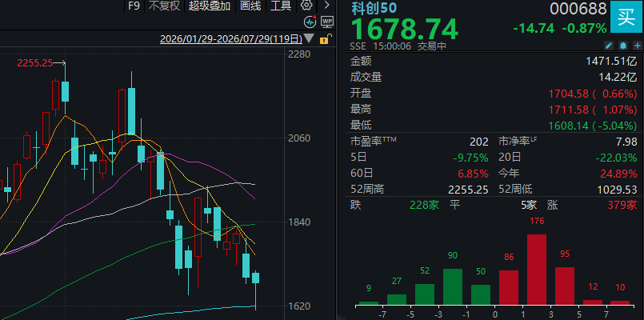Click the 52周高 value 2255.25 in quote panel

469,190
